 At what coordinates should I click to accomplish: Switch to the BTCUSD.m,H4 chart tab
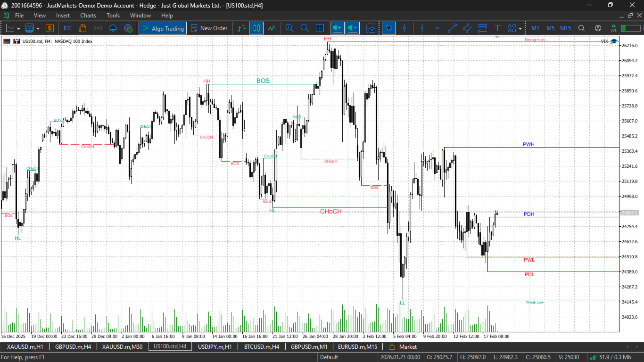click(x=262, y=347)
